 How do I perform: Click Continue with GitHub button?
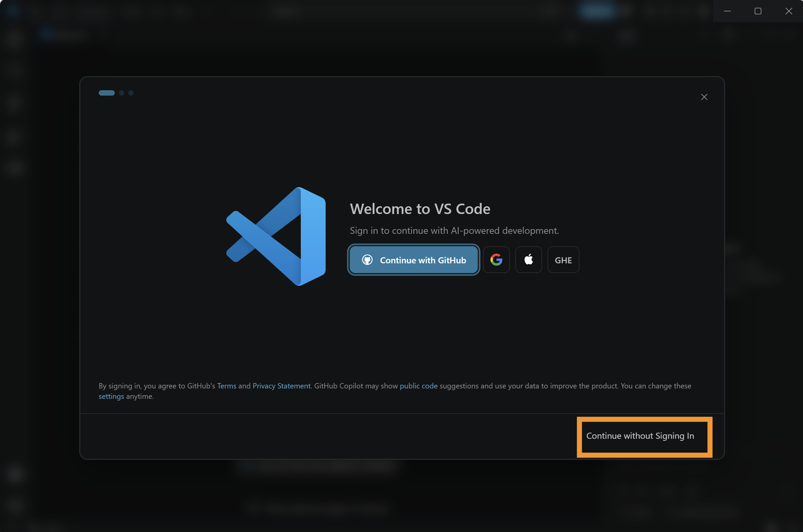[414, 260]
